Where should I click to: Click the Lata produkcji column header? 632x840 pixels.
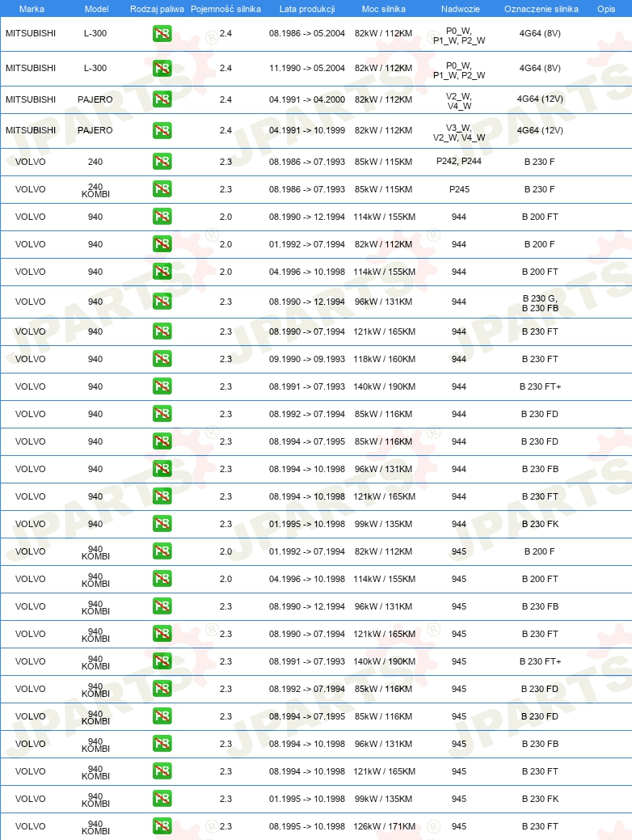tap(307, 9)
